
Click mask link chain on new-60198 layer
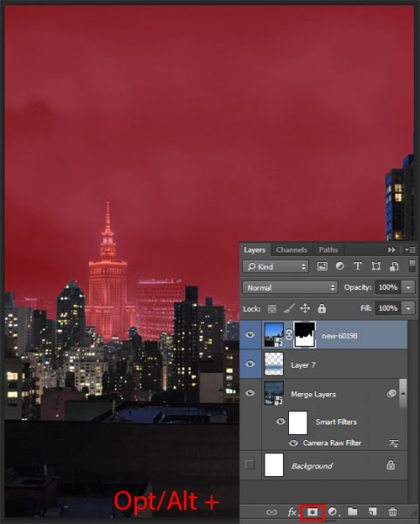[x=289, y=335]
